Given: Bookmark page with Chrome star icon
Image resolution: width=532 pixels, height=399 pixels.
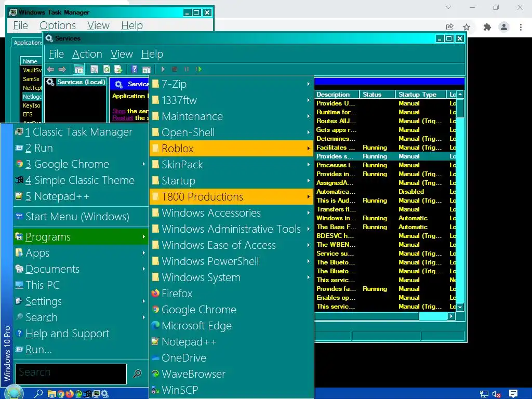Looking at the screenshot, I should pyautogui.click(x=467, y=27).
